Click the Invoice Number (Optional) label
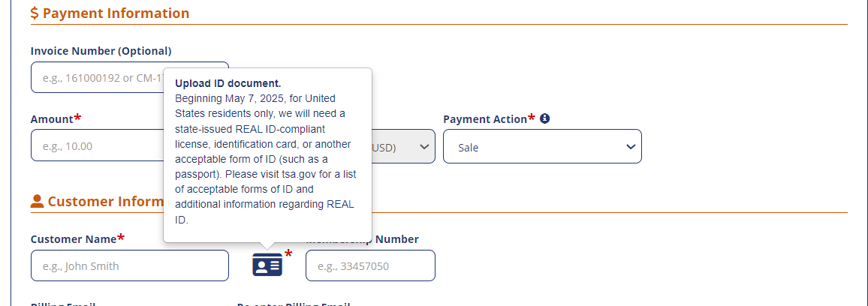Screen dimensions: 868x306 pyautogui.click(x=101, y=51)
